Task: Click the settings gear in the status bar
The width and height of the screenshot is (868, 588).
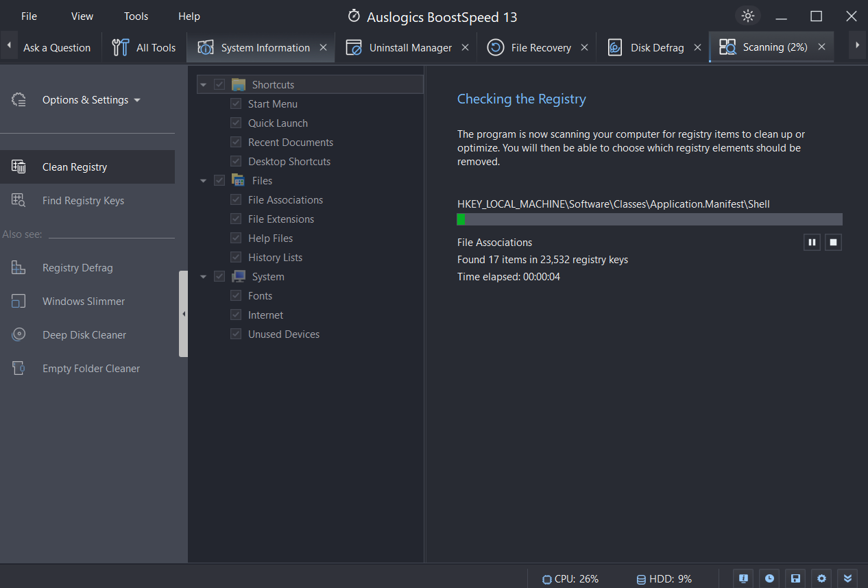Action: point(821,578)
